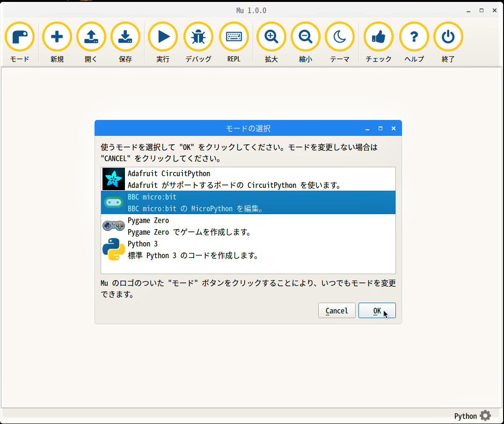Open ヘルプ help question mark button
Image resolution: width=504 pixels, height=424 pixels.
coord(414,43)
